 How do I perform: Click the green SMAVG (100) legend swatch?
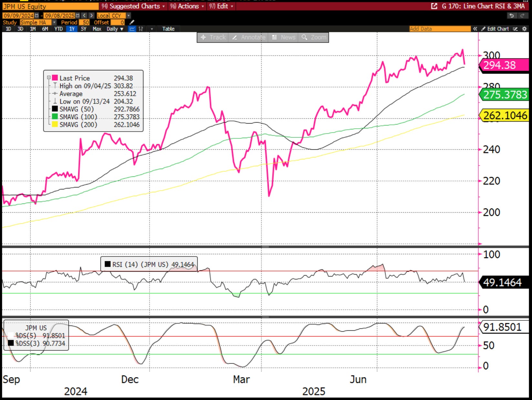coord(55,116)
